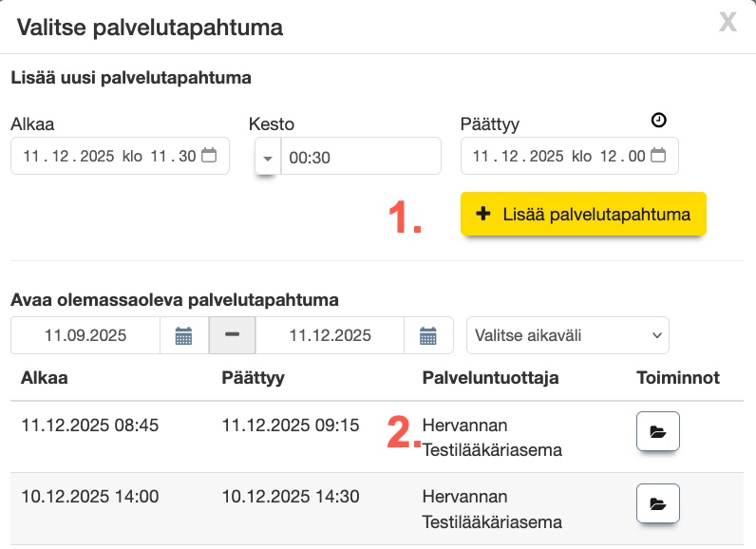Click the 11.09.2025 range start field

85,335
